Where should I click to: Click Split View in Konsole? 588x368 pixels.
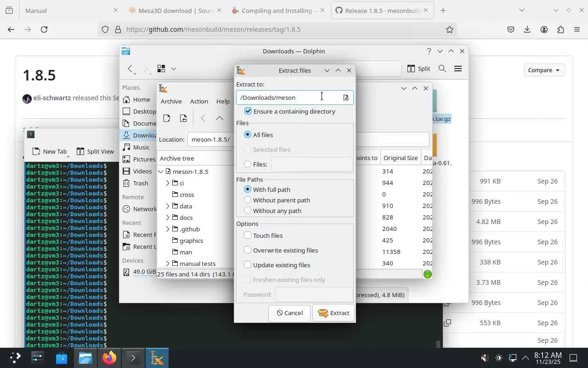(95, 151)
